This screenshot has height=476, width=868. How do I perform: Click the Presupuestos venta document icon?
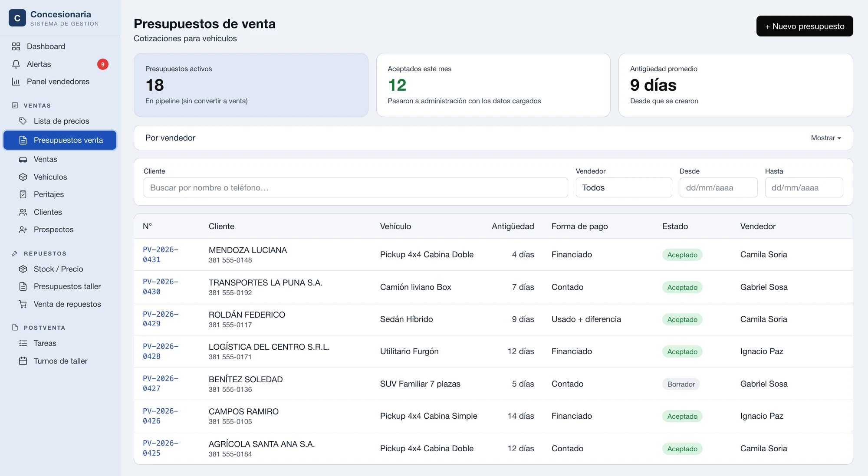tap(23, 140)
